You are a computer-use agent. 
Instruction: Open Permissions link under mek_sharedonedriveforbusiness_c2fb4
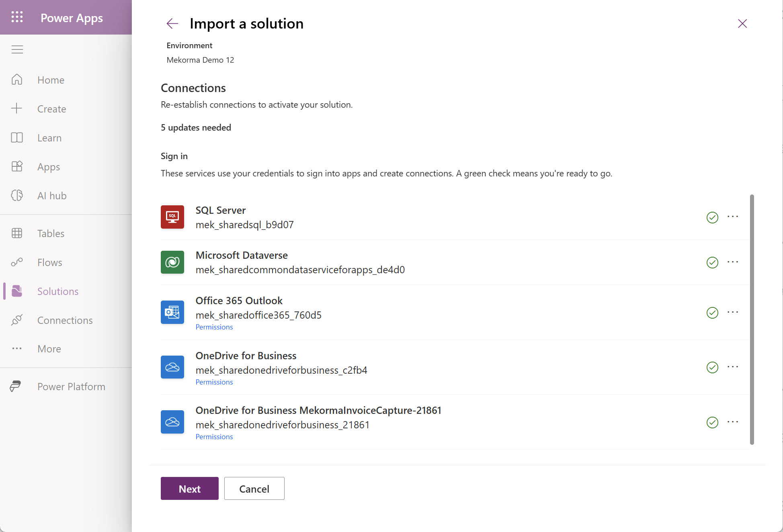coord(214,382)
